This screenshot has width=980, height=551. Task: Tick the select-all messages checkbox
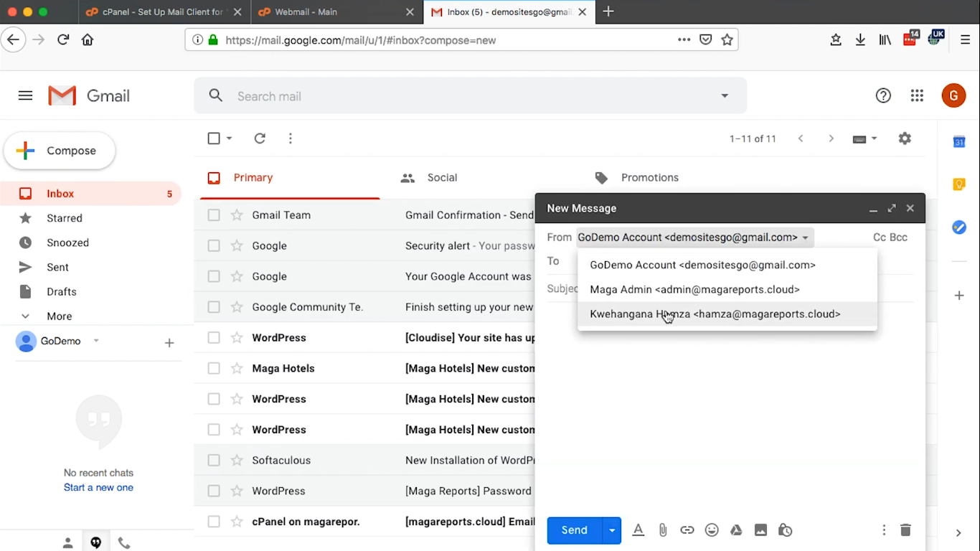pos(214,138)
